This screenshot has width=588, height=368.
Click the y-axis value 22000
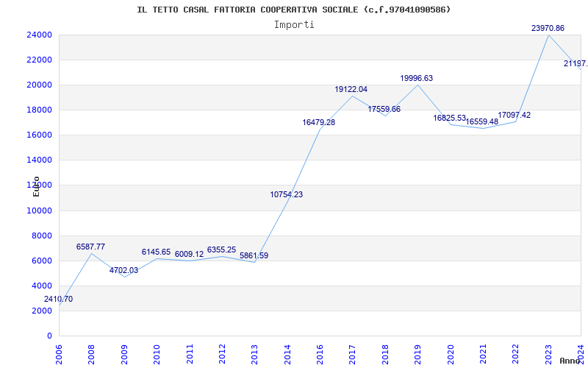tap(39, 60)
